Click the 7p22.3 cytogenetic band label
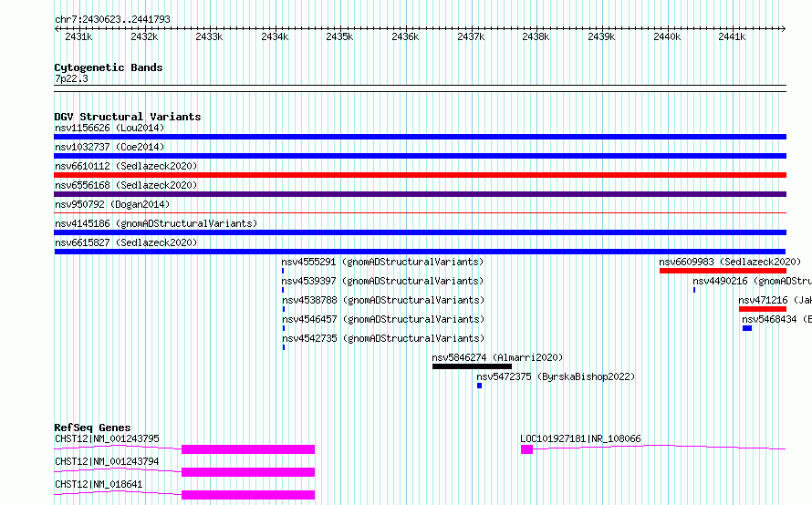Image resolution: width=812 pixels, height=505 pixels. pos(71,78)
